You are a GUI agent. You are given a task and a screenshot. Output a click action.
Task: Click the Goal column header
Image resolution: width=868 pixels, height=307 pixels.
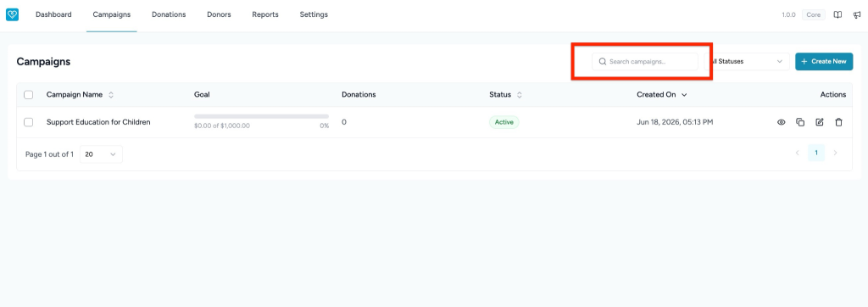[x=202, y=95]
